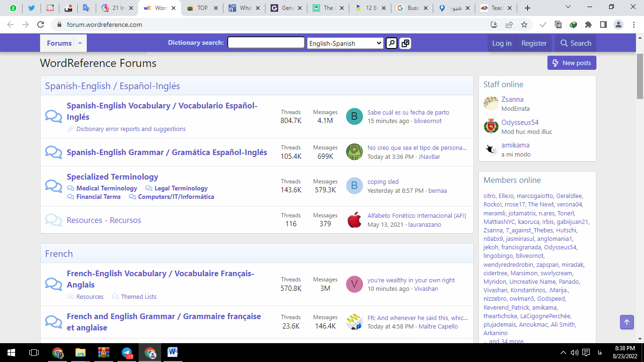Click the Staff online heading
Image resolution: width=644 pixels, height=362 pixels.
503,84
